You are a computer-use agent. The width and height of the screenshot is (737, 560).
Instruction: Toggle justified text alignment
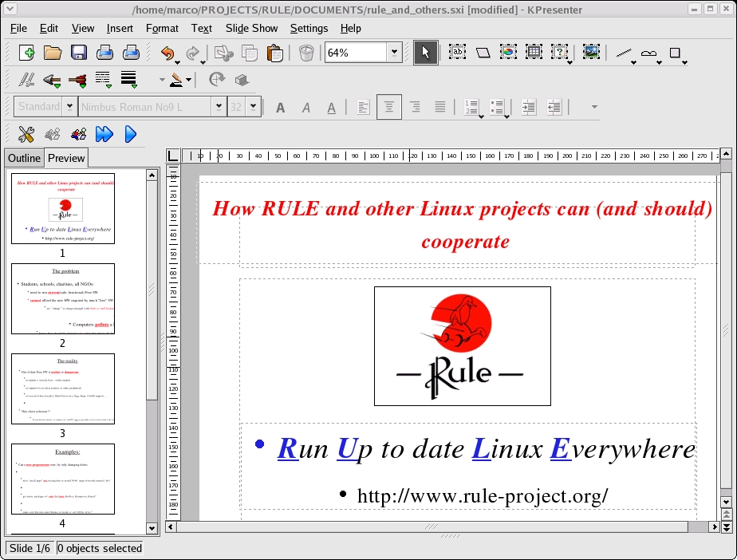(x=440, y=107)
